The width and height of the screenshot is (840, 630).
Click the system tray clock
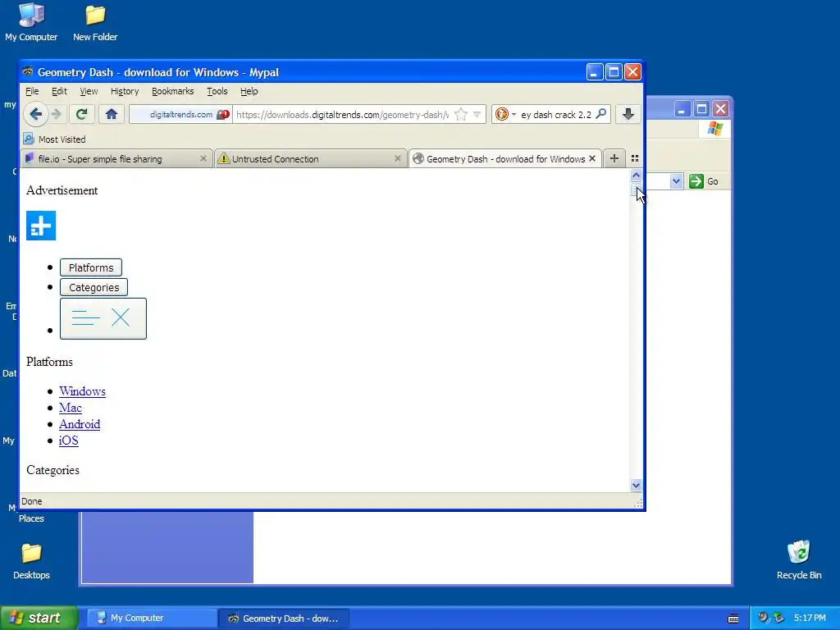(x=810, y=618)
